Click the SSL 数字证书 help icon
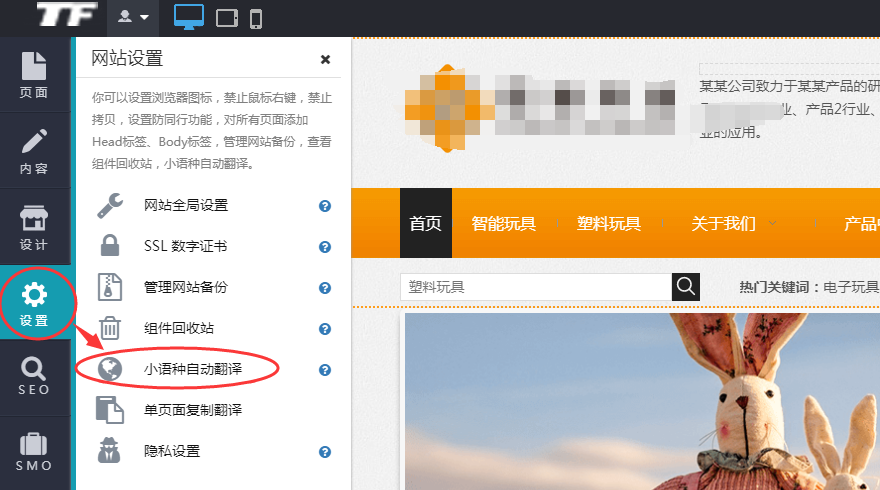 pos(325,247)
